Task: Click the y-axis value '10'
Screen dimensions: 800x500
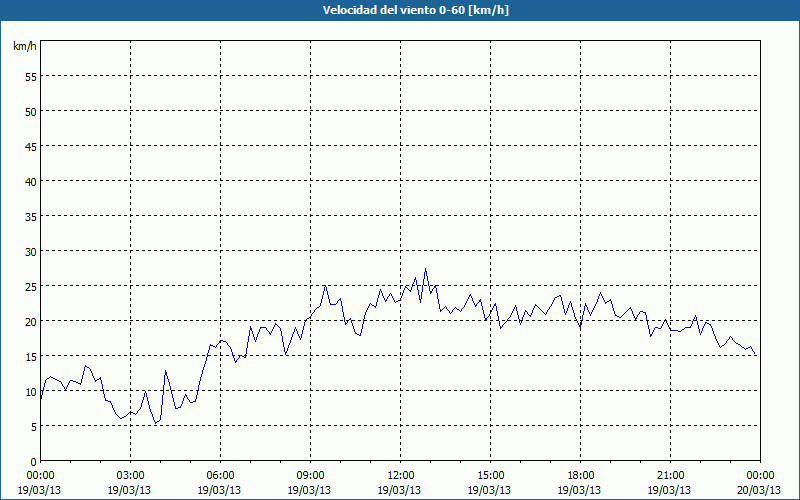Action: point(31,392)
